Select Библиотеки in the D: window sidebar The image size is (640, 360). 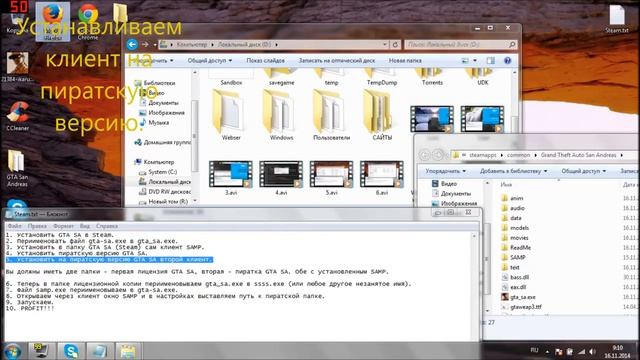(155, 83)
